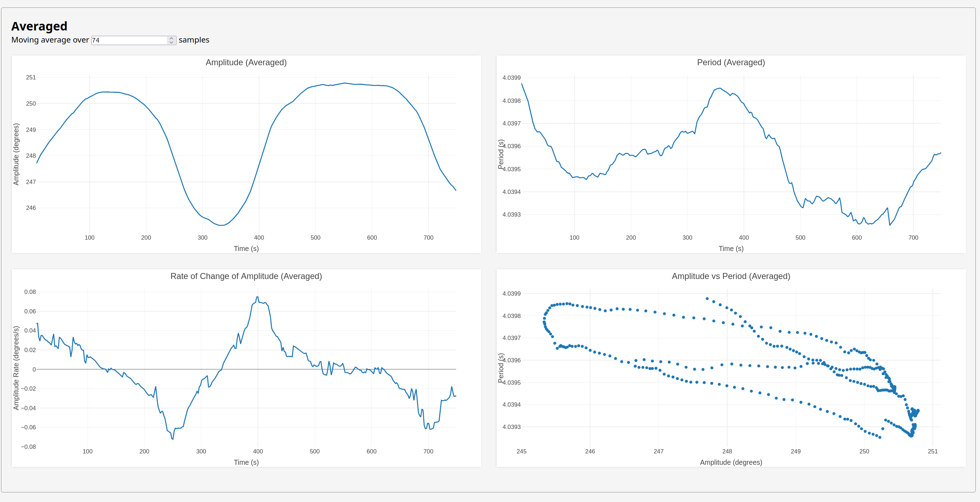Screen dimensions: 980x502
Task: Decrement moving average samples with down arrow
Action: pyautogui.click(x=171, y=42)
